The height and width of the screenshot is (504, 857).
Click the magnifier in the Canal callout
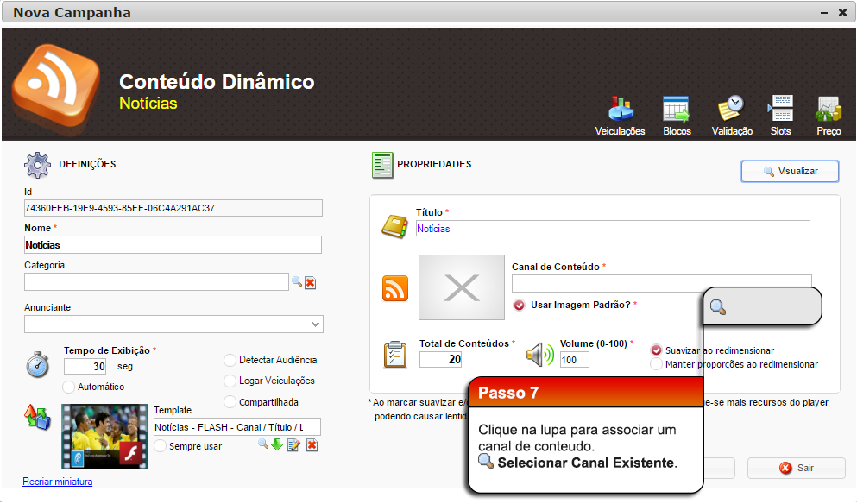pyautogui.click(x=717, y=307)
